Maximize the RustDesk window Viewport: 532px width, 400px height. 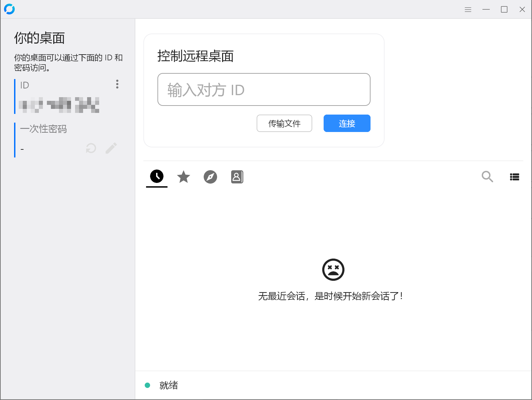tap(504, 10)
